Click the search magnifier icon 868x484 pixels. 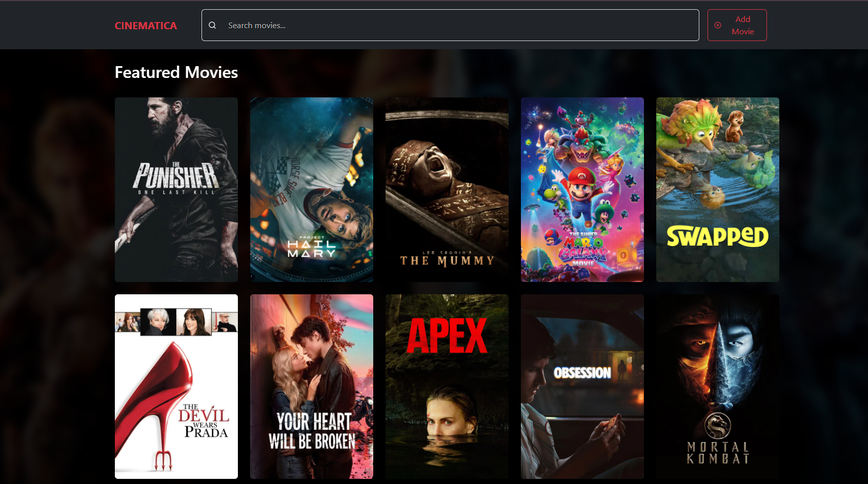point(212,25)
